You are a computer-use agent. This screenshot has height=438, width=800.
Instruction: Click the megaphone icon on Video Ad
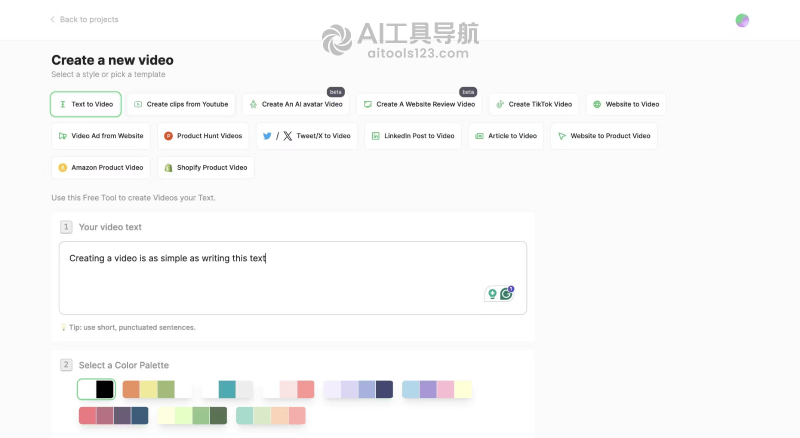coord(63,136)
